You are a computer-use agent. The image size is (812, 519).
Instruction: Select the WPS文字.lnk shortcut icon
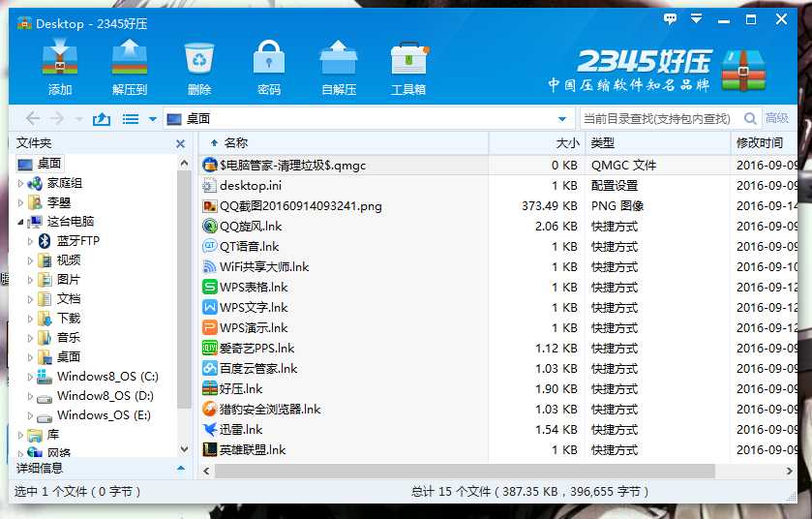tap(209, 308)
